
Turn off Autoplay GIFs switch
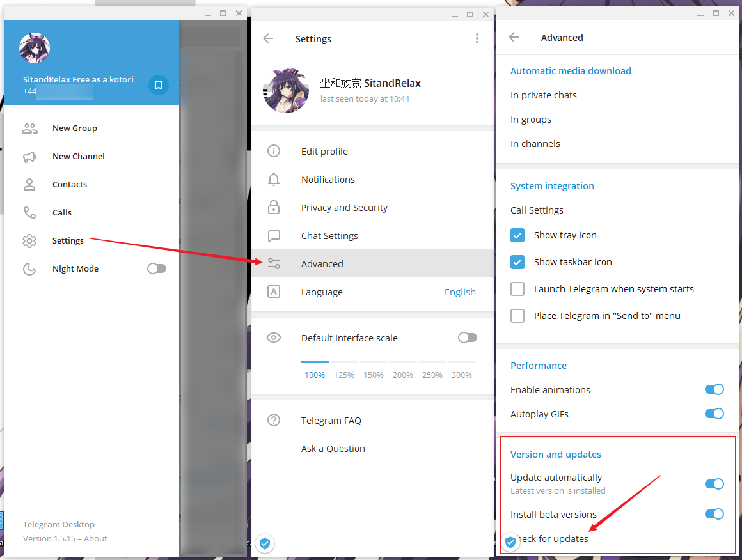pyautogui.click(x=714, y=414)
